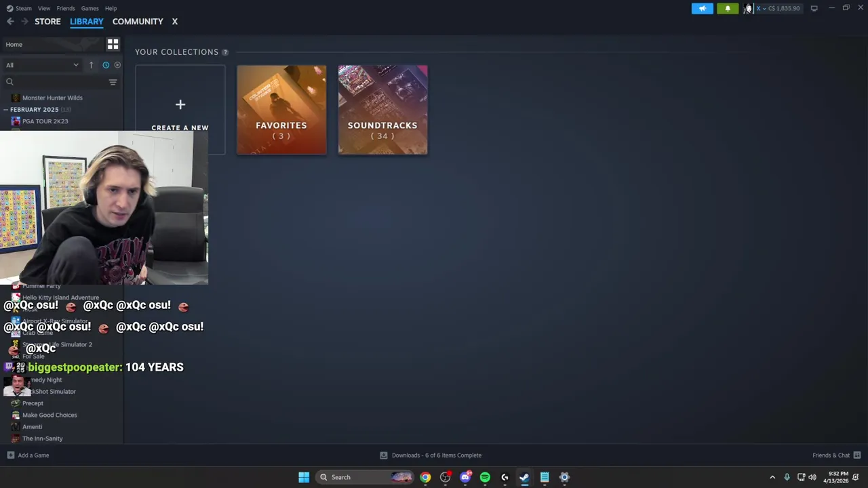Image resolution: width=868 pixels, height=488 pixels.
Task: Select the LIBRARY tab
Action: pos(87,22)
